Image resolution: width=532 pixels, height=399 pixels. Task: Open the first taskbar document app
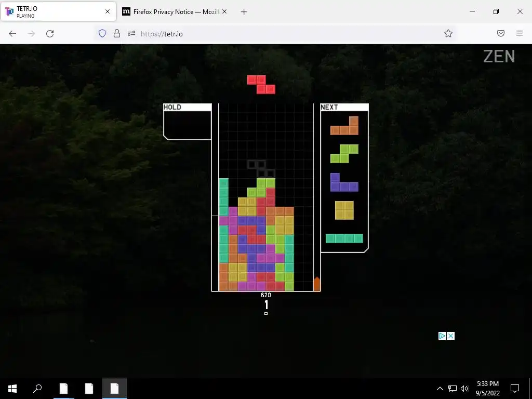pos(63,389)
